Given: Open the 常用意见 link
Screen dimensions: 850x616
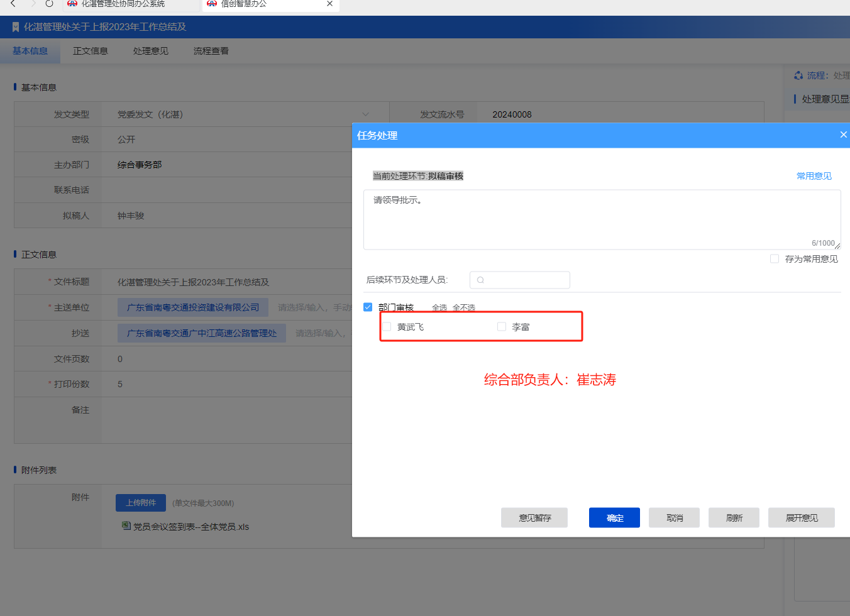Looking at the screenshot, I should 814,176.
